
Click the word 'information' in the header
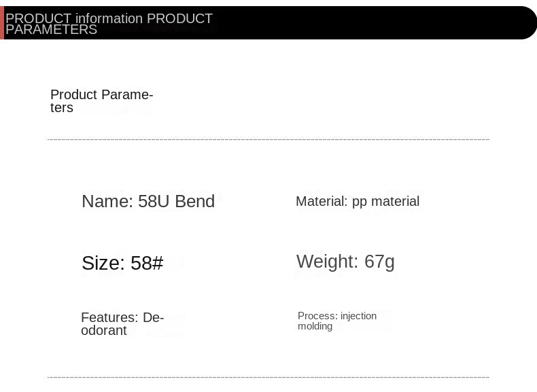(x=109, y=18)
